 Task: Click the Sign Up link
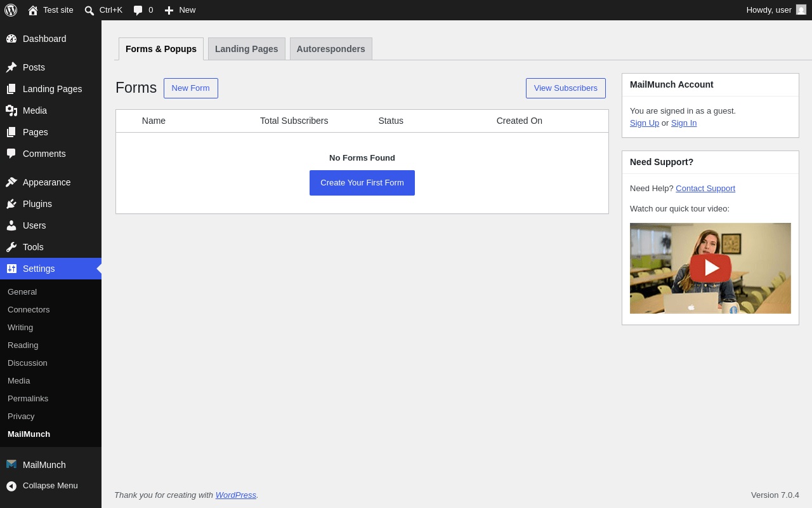pos(645,123)
